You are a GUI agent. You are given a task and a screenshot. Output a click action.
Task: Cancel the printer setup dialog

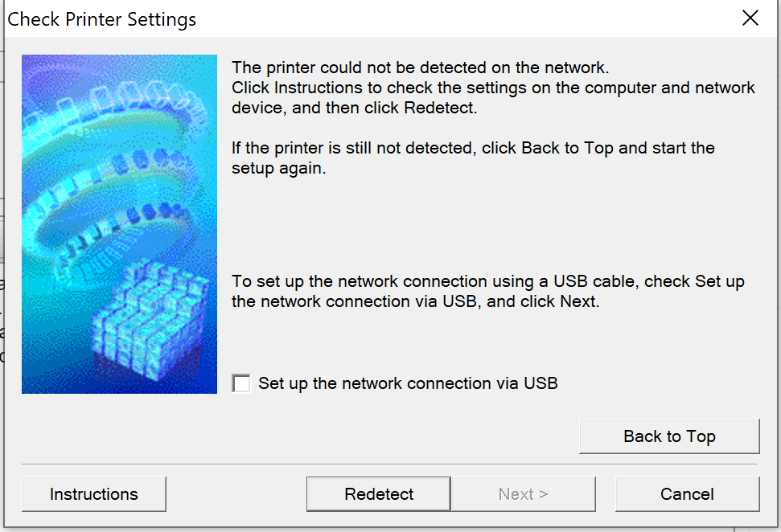click(687, 494)
